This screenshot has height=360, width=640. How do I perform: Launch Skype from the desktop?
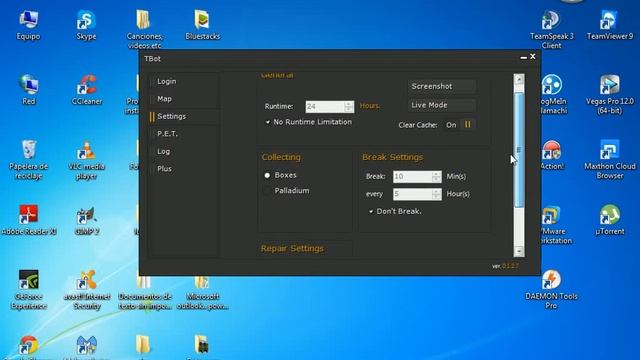pos(86,25)
